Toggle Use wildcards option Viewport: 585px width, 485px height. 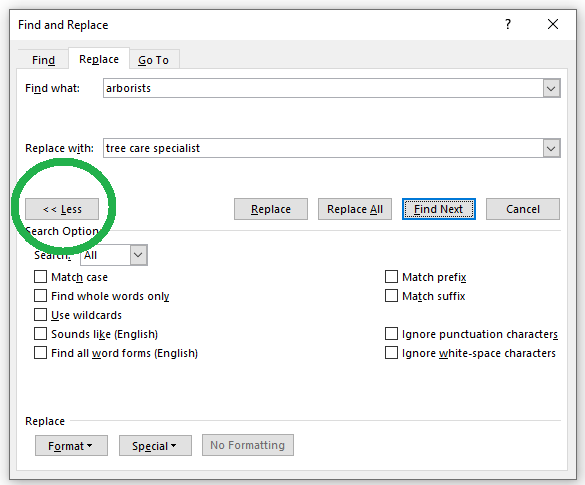tap(40, 315)
